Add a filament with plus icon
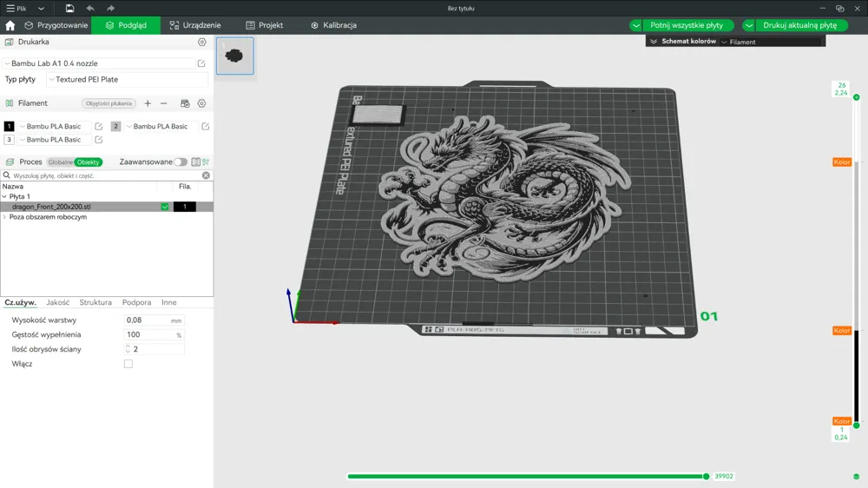Viewport: 868px width, 488px height. pos(148,103)
